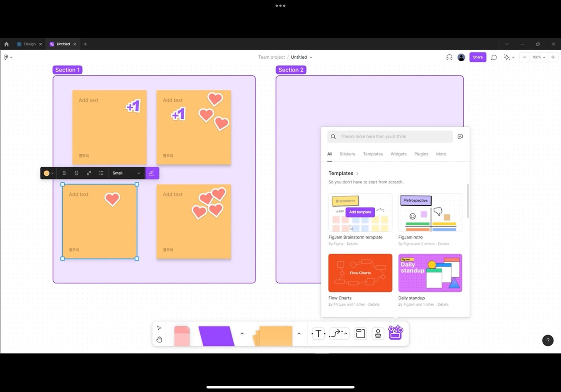
Task: Switch to the Stickers tab
Action: click(x=348, y=154)
